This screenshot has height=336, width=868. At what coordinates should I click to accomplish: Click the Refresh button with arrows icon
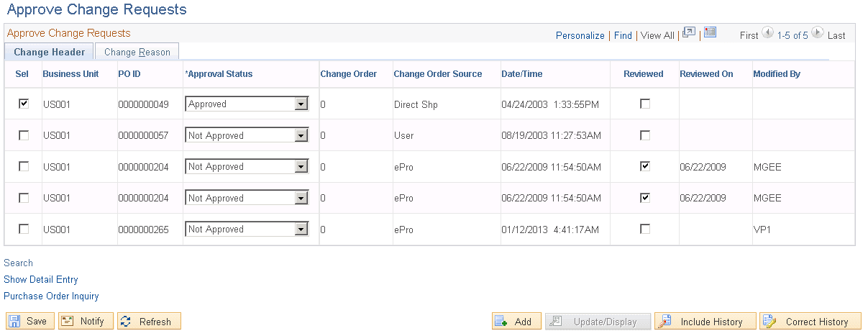click(x=149, y=322)
